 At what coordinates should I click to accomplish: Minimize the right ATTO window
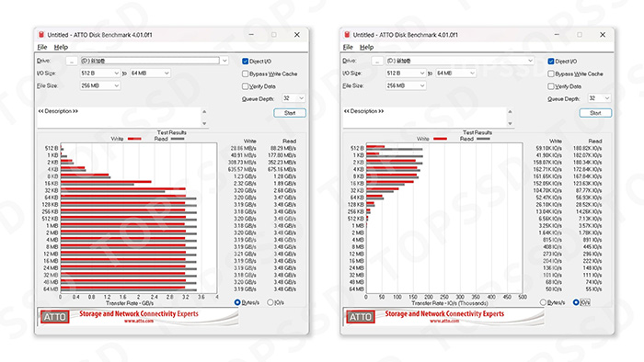coord(557,35)
